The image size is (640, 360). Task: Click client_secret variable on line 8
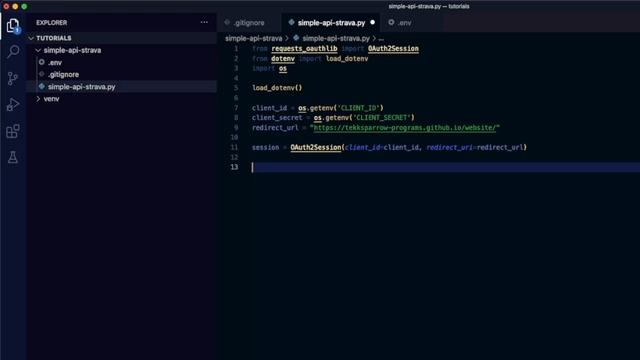pyautogui.click(x=277, y=118)
